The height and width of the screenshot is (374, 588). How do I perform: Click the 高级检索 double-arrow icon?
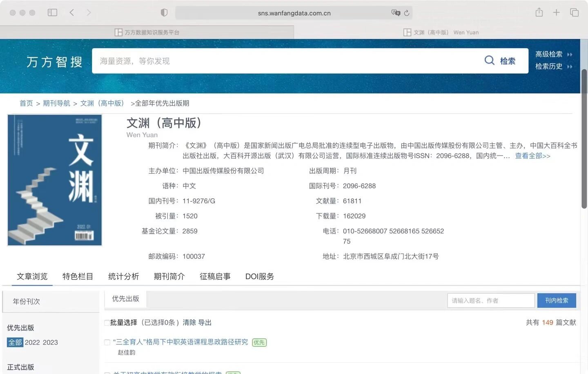tap(570, 54)
